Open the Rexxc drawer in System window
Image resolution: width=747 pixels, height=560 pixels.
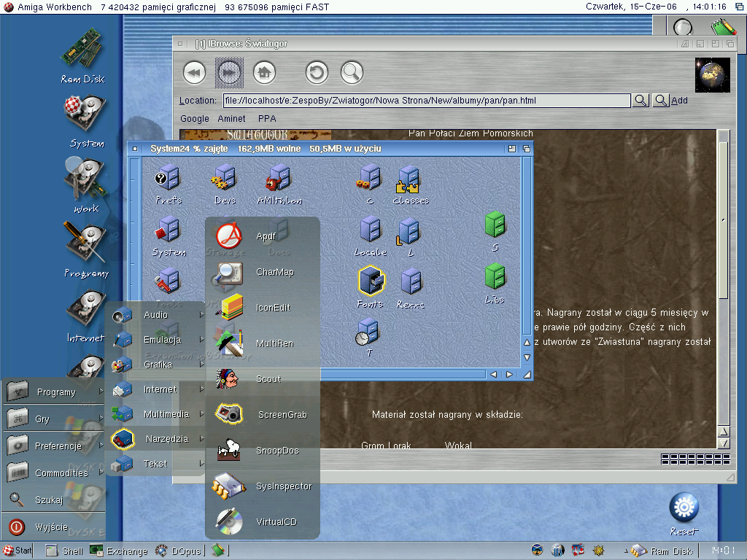410,288
